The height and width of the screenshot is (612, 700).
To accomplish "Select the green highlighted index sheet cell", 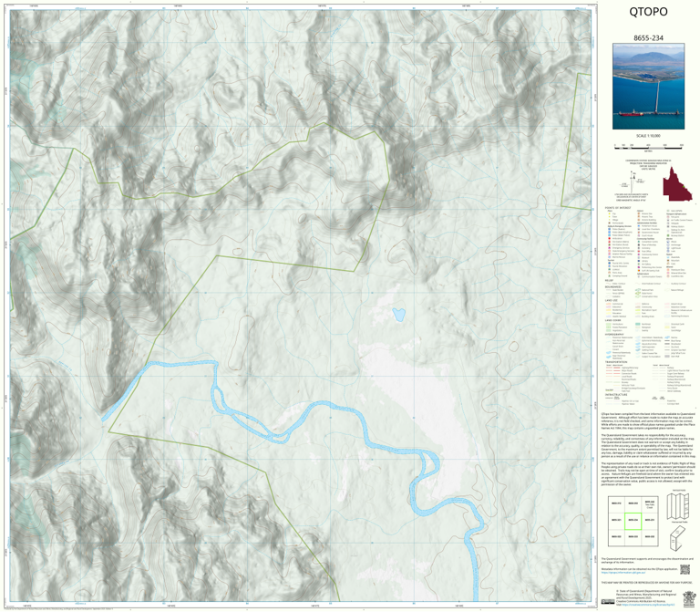I will (x=633, y=521).
